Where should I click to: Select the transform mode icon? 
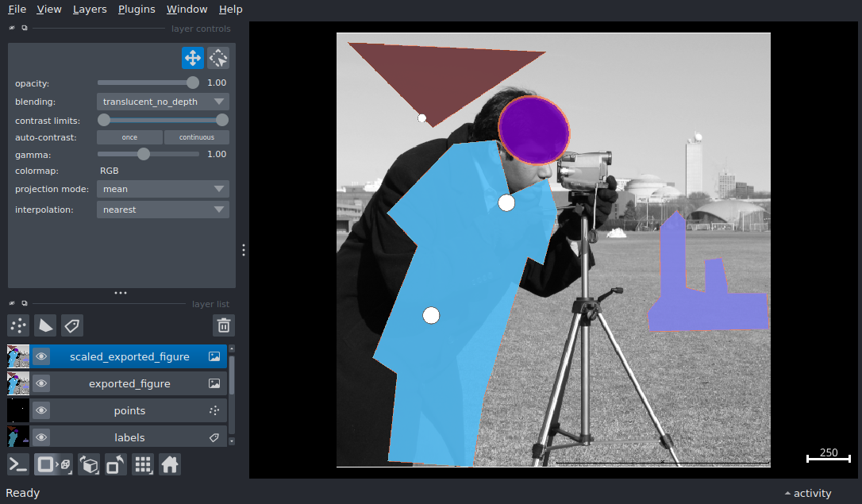point(218,58)
